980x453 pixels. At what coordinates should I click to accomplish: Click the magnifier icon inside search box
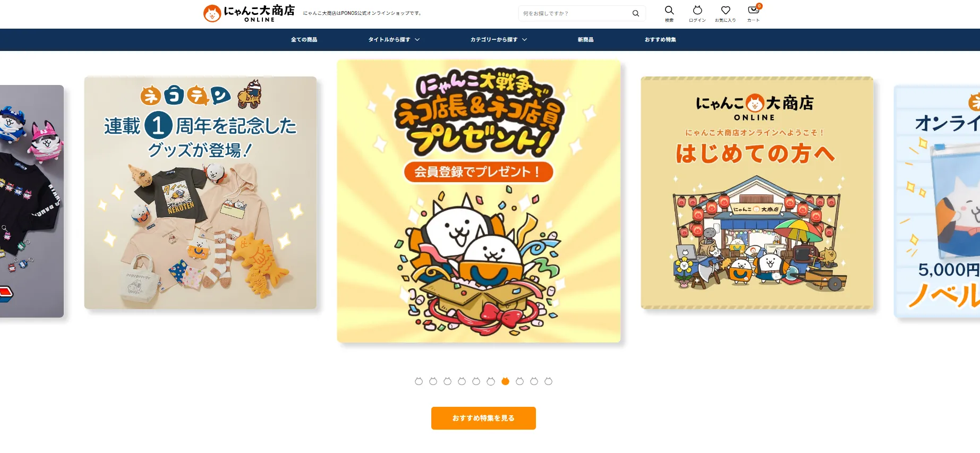[x=635, y=13]
